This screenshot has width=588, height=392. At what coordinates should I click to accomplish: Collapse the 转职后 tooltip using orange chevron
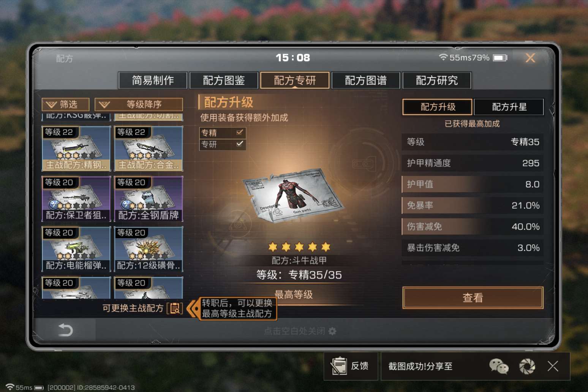[x=193, y=308]
